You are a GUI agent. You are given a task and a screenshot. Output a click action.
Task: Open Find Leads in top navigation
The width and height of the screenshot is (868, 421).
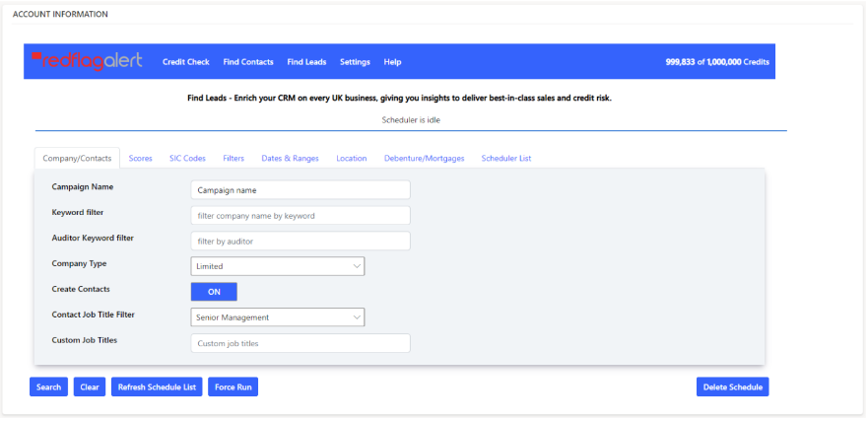[x=306, y=62]
